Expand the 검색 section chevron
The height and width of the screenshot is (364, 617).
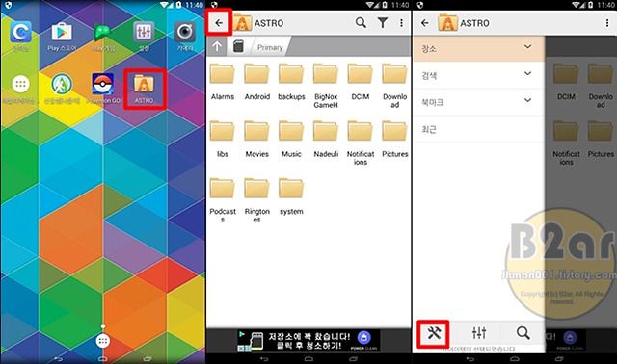528,73
